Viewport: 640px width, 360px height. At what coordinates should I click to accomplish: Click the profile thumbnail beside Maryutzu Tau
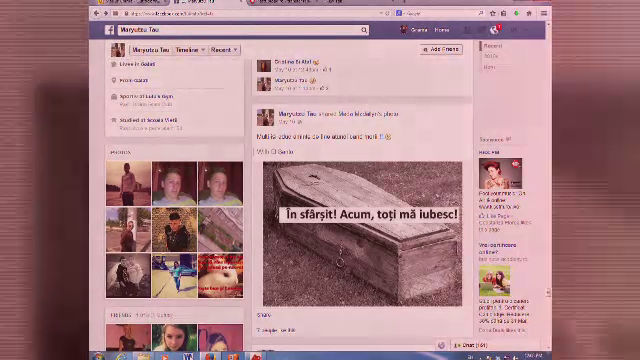tap(118, 50)
